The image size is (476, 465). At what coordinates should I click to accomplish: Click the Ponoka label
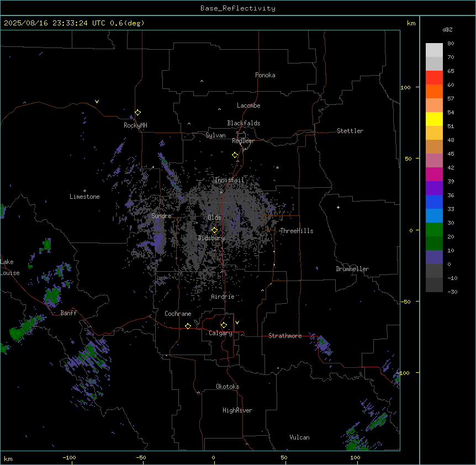[265, 75]
